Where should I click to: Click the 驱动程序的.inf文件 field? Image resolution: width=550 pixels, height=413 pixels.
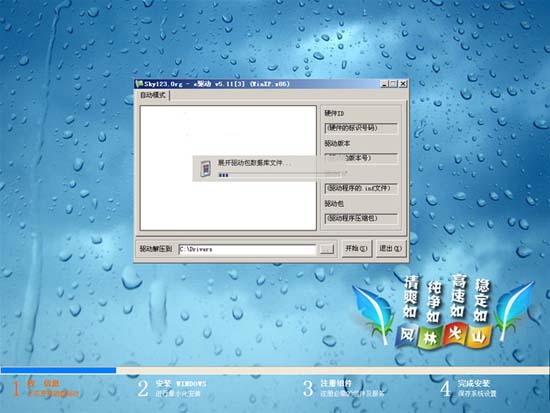361,188
